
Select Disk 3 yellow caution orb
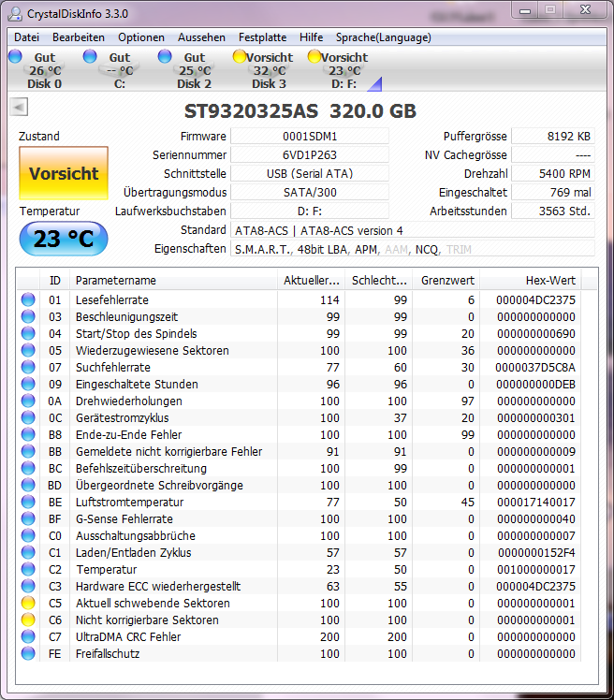coord(240,57)
